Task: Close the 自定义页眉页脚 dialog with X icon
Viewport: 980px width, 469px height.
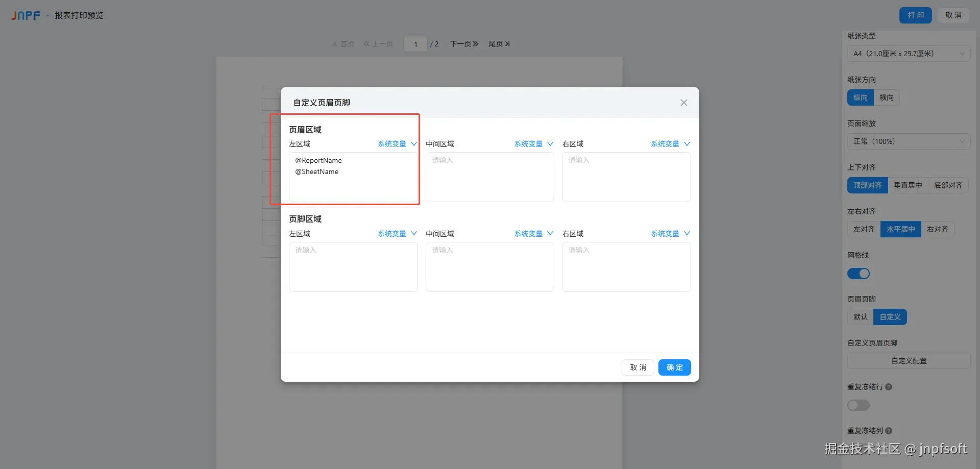Action: (x=683, y=103)
